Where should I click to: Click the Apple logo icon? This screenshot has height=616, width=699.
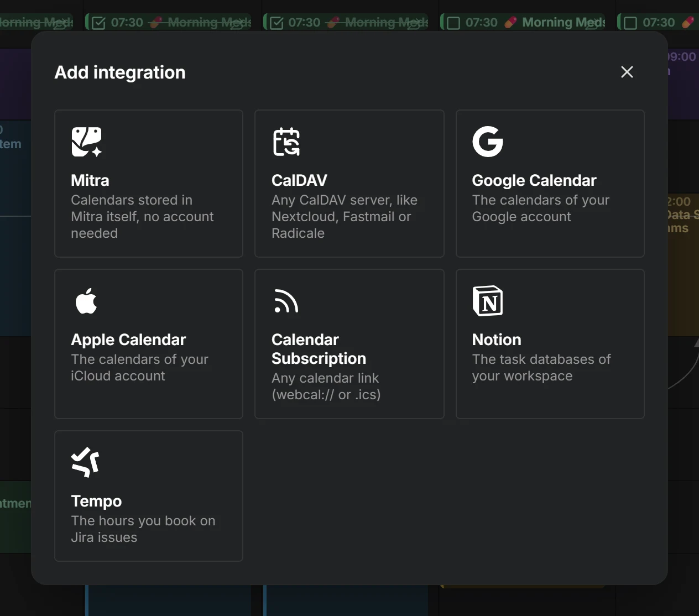click(x=86, y=301)
